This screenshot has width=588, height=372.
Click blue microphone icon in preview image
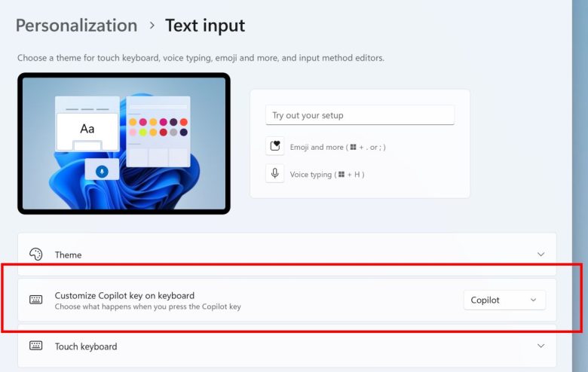point(102,172)
